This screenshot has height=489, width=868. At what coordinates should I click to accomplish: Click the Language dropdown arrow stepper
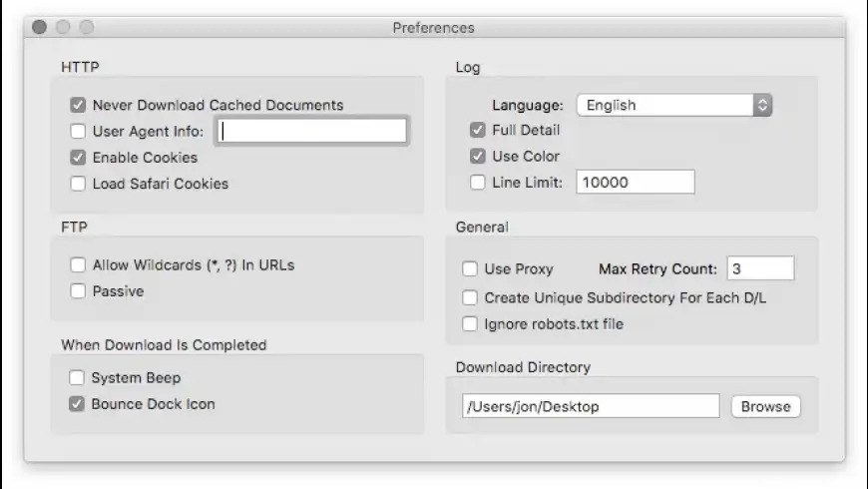[x=762, y=105]
